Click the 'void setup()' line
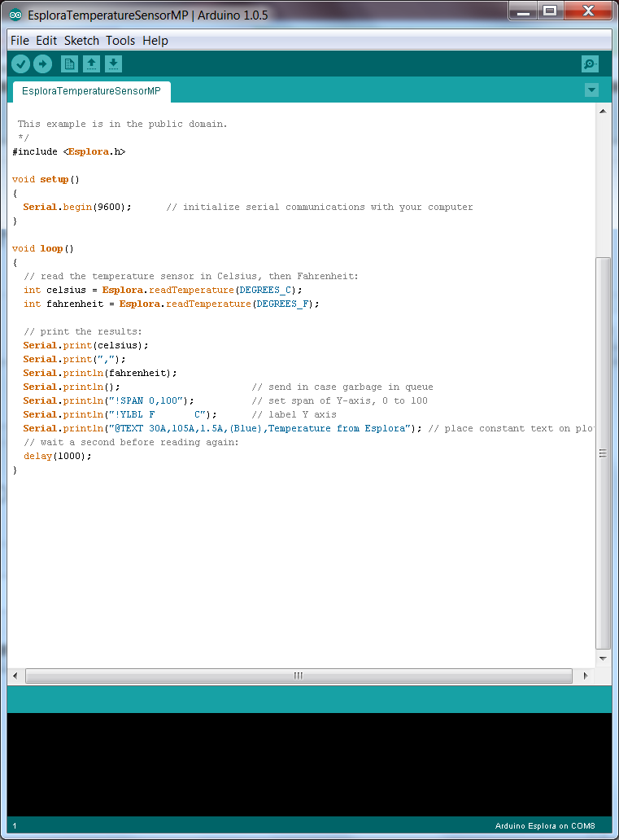619x840 pixels. point(46,179)
